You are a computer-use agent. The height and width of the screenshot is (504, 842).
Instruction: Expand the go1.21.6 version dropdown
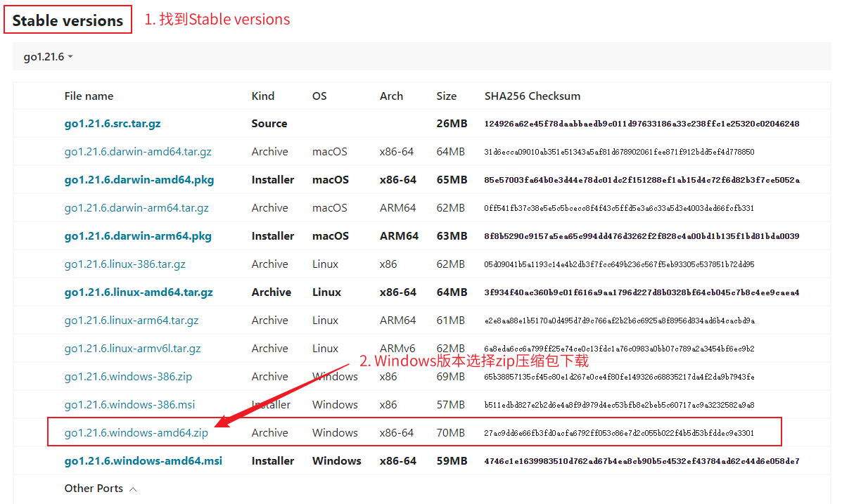tap(48, 57)
